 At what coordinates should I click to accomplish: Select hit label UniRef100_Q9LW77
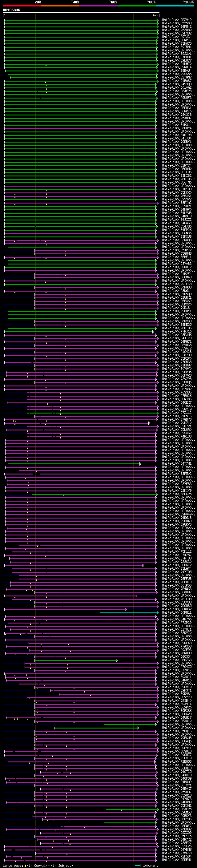click(x=177, y=60)
